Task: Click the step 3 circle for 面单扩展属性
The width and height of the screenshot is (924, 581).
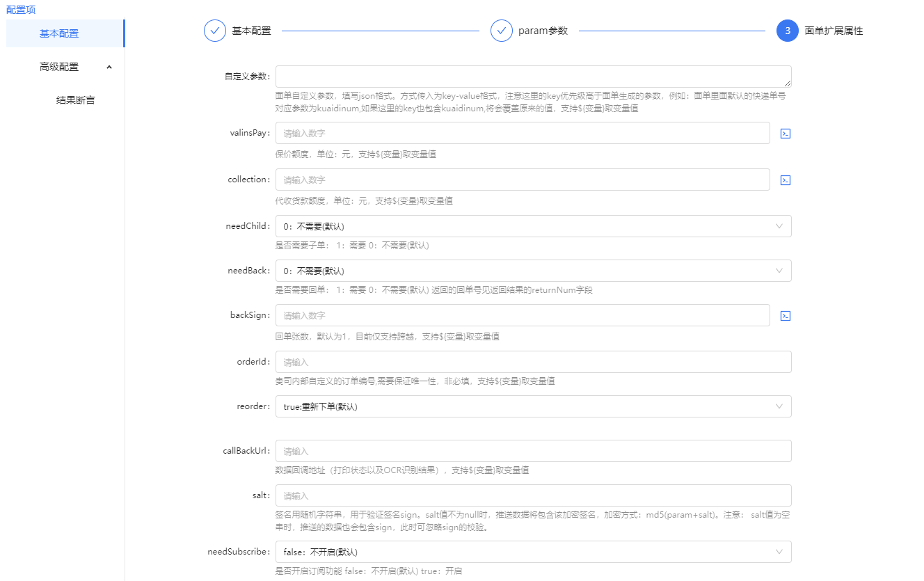Action: point(788,31)
